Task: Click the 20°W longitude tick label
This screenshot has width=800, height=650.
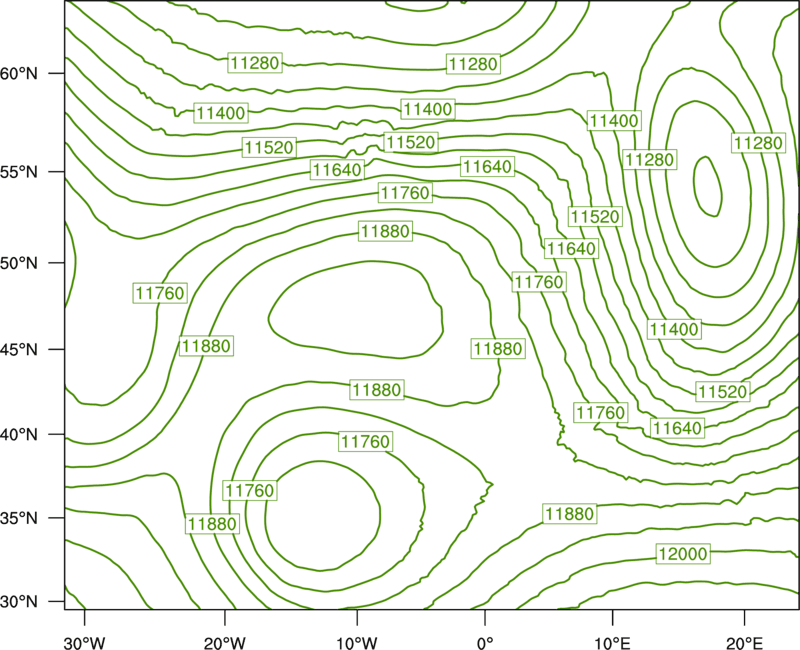Action: click(x=225, y=642)
